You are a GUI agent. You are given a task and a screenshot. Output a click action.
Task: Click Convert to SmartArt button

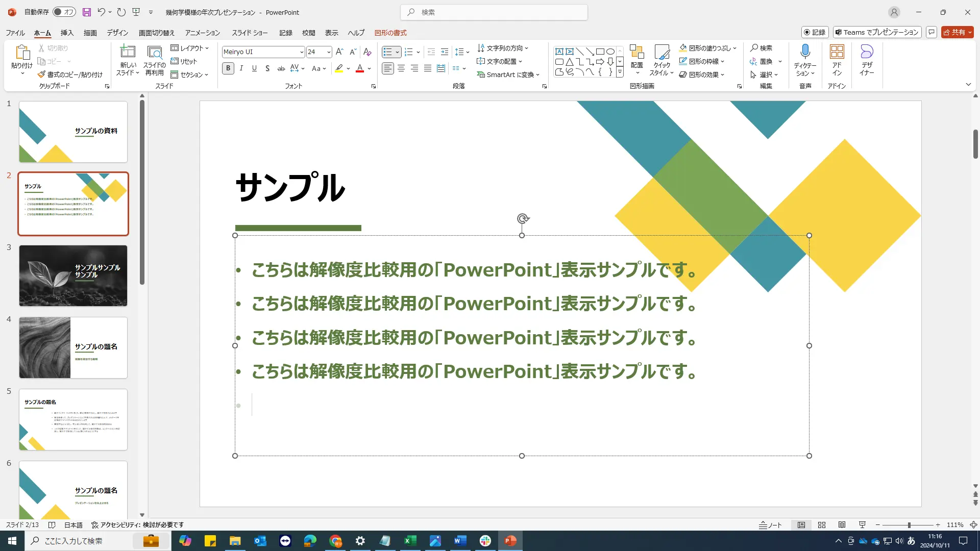click(508, 74)
